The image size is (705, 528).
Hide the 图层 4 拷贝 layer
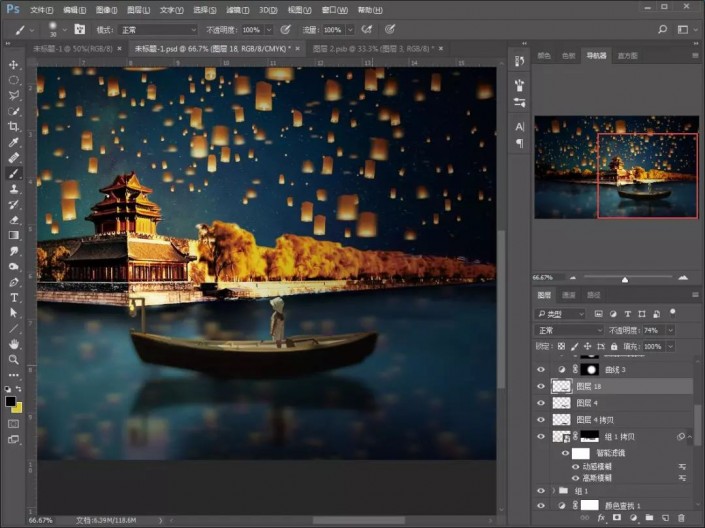pyautogui.click(x=541, y=420)
